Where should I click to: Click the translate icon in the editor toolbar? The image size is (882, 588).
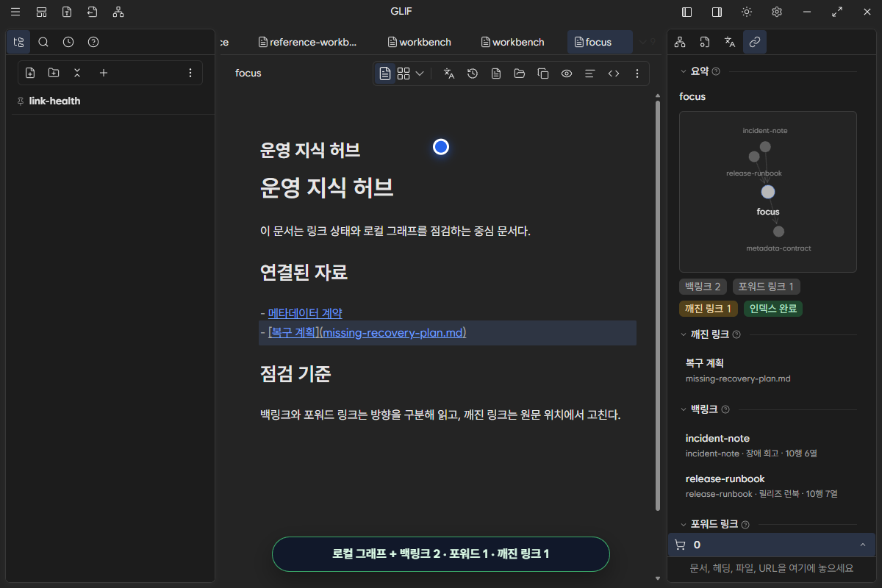click(449, 73)
